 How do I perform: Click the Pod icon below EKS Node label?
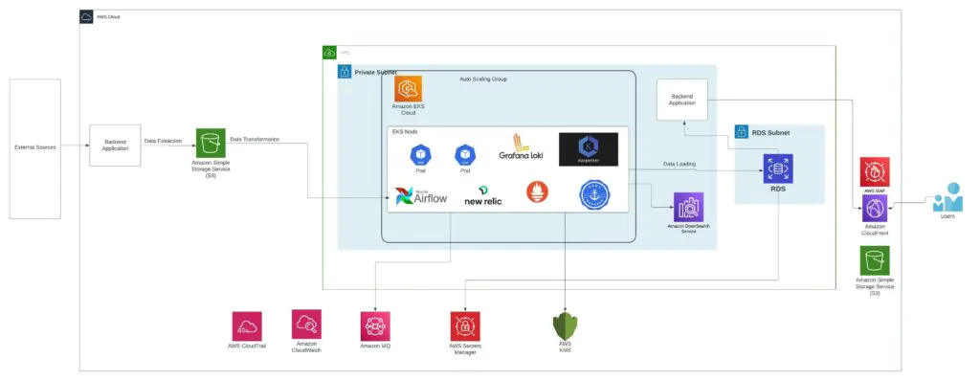[421, 154]
